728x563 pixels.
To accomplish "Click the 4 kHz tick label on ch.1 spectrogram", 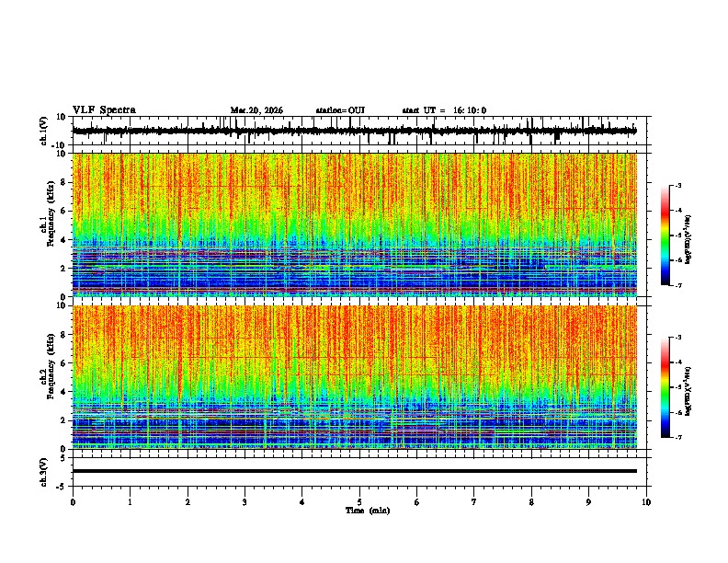I will pyautogui.click(x=63, y=240).
